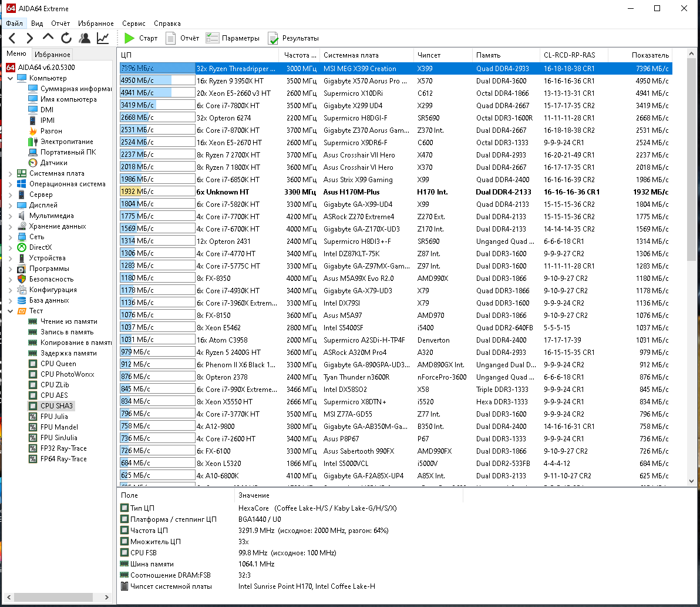
Task: Open Параметры settings
Action: point(233,38)
